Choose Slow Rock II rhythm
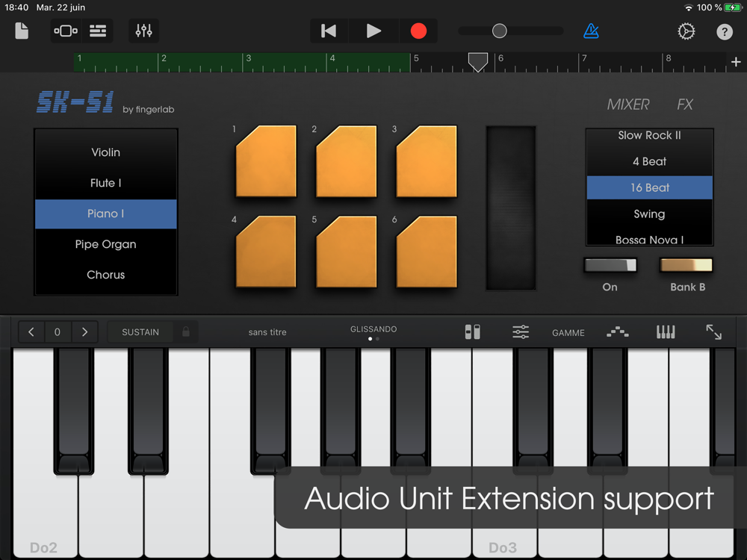The image size is (747, 560). [649, 136]
